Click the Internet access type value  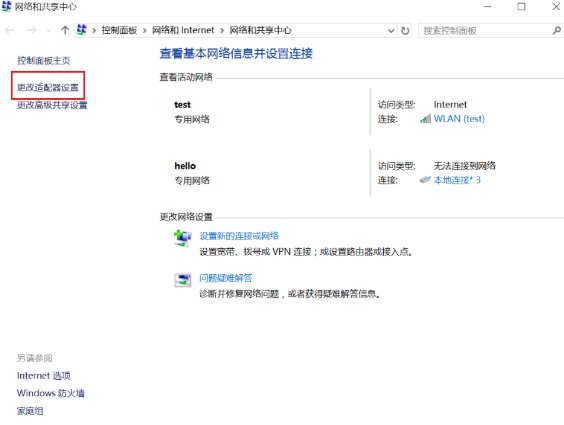pos(450,105)
